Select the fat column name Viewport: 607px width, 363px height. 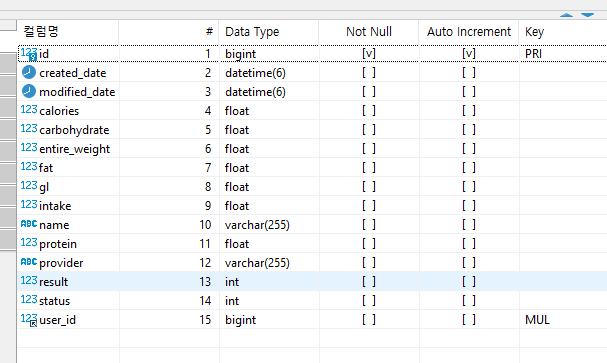tap(46, 168)
